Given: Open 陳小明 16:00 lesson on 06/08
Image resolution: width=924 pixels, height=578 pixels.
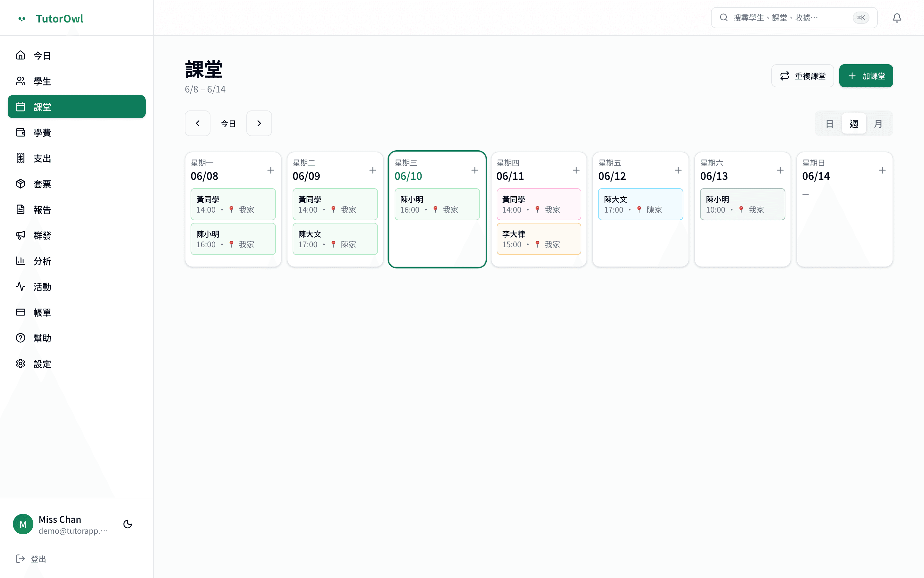Looking at the screenshot, I should click(233, 239).
